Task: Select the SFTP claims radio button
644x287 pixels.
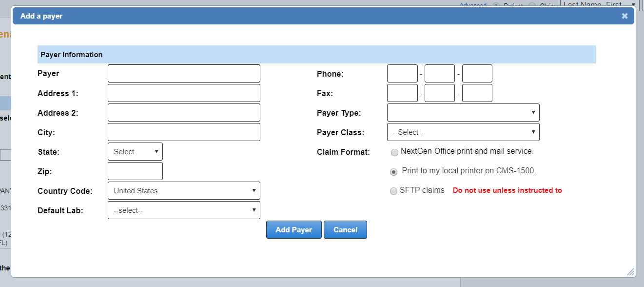Action: [394, 191]
